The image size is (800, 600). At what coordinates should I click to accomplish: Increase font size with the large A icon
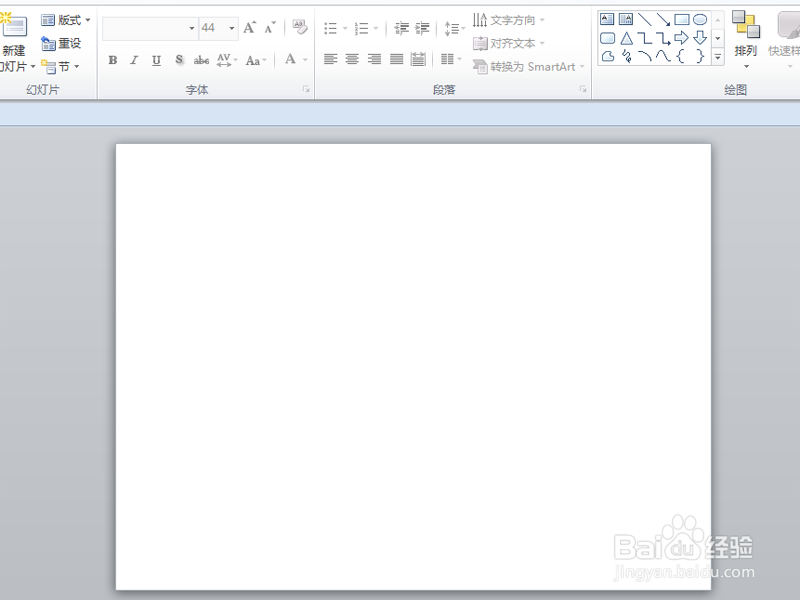[x=249, y=28]
